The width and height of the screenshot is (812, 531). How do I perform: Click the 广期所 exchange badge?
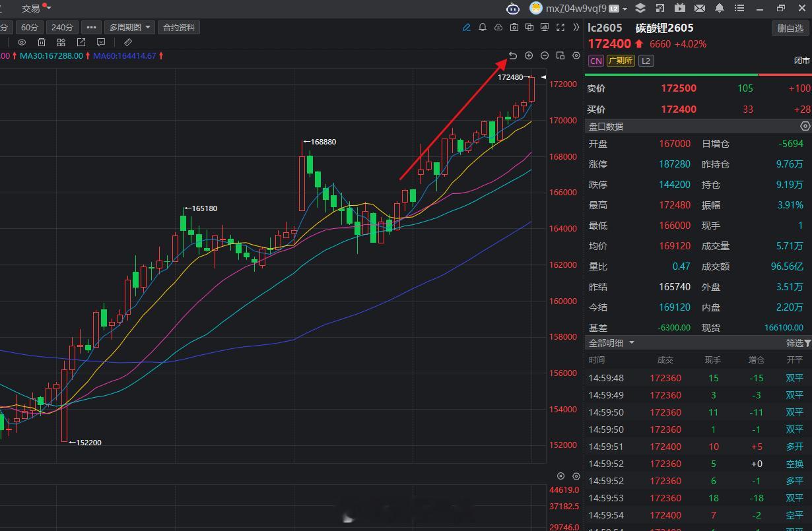pyautogui.click(x=621, y=61)
